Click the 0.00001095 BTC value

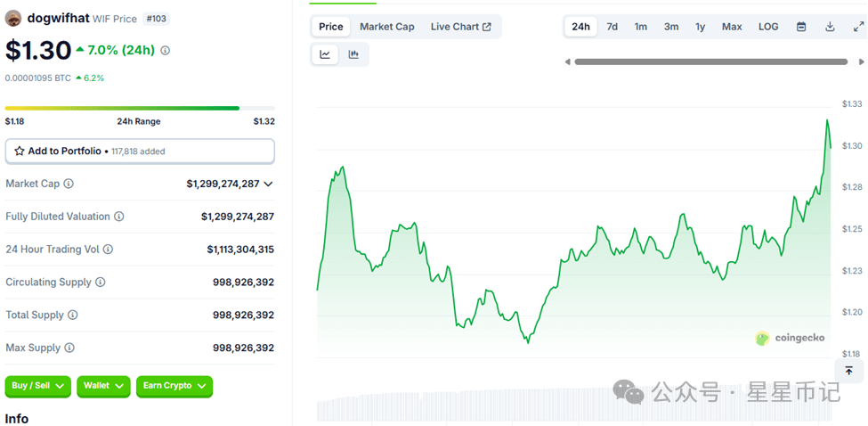coord(37,78)
